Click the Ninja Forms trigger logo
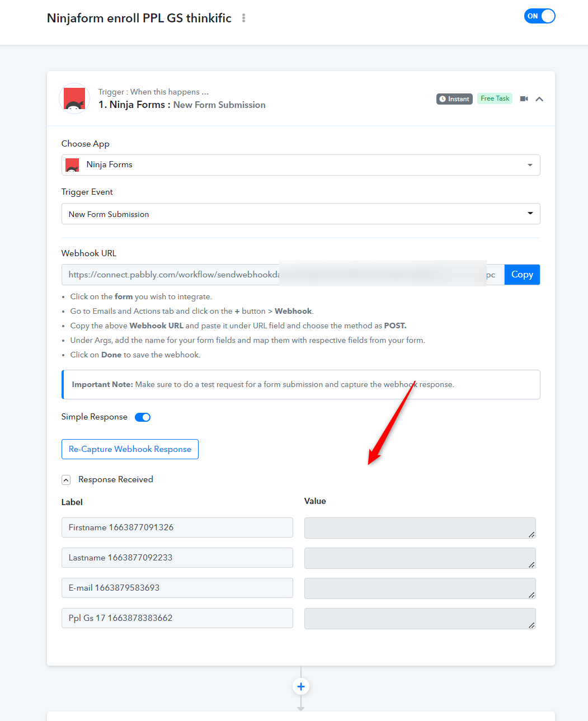 74,98
